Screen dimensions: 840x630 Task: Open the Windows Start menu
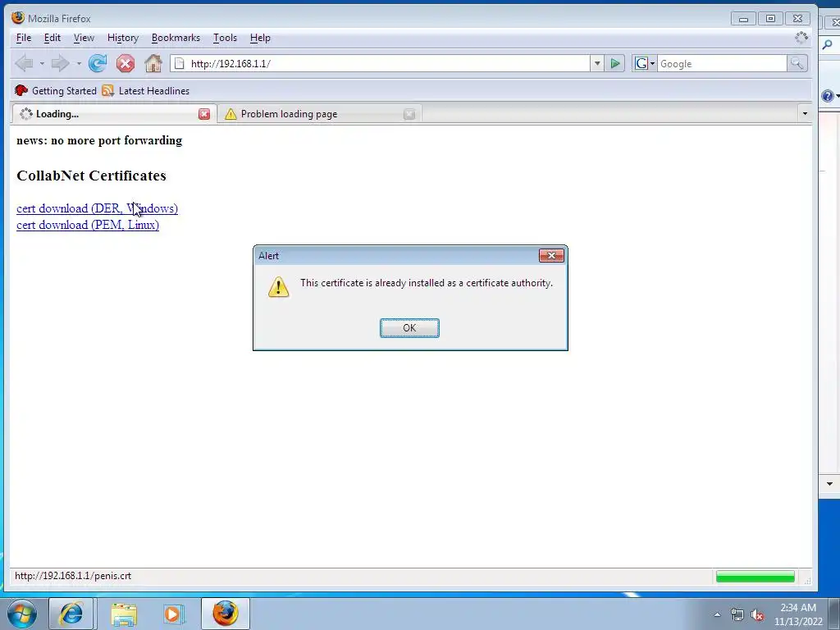pos(22,614)
